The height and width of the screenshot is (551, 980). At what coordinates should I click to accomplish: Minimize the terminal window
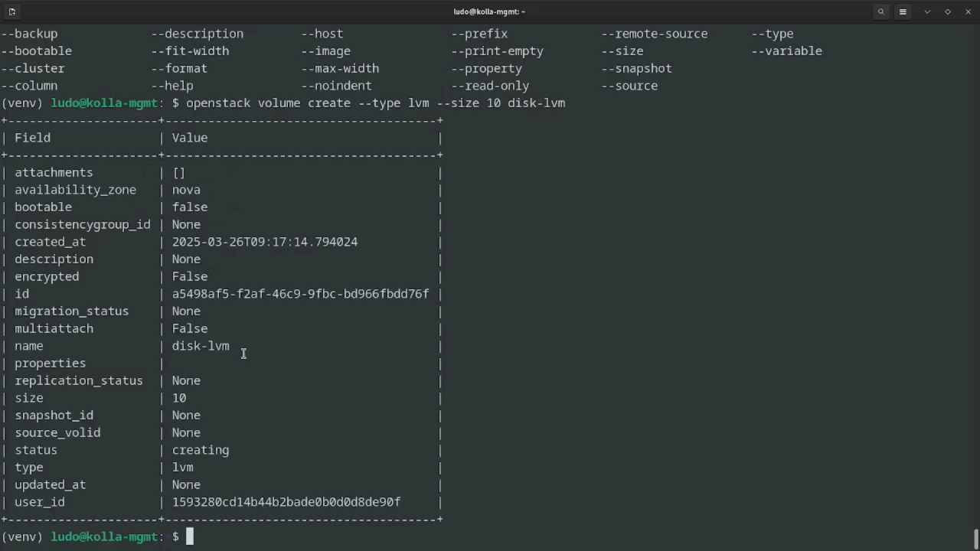pyautogui.click(x=927, y=11)
